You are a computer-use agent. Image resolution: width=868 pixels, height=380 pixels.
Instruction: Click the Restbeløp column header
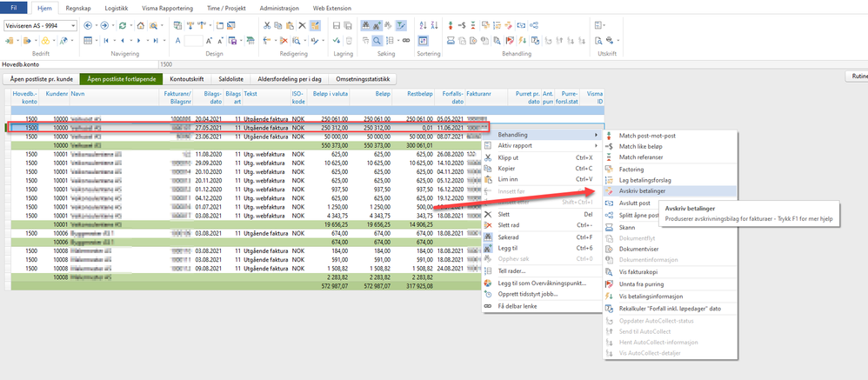[x=413, y=97]
